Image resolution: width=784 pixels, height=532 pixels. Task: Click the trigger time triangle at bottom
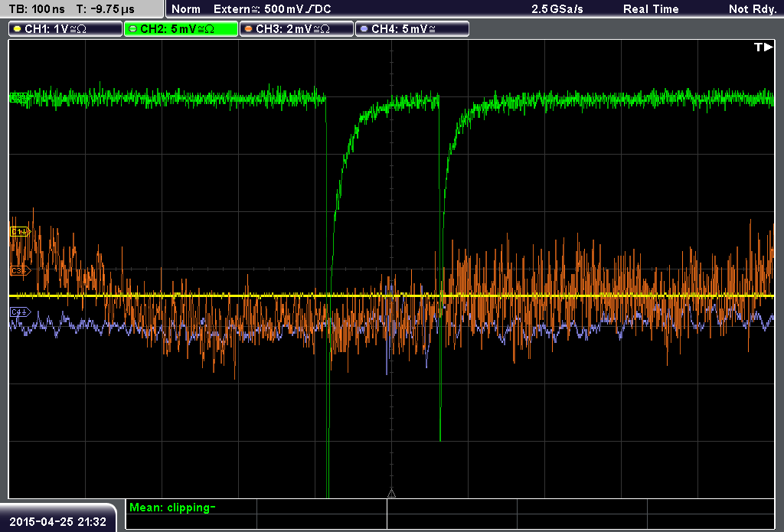coord(391,494)
